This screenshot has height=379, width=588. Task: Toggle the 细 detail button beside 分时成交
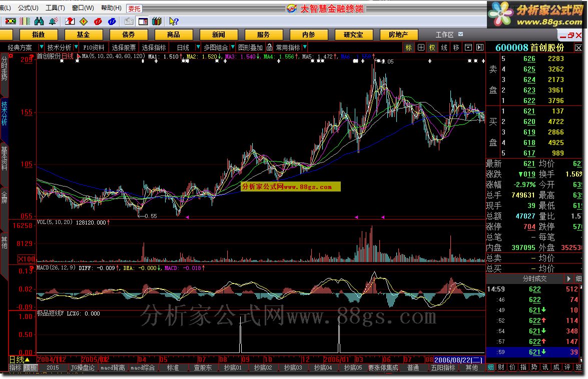[x=578, y=278]
